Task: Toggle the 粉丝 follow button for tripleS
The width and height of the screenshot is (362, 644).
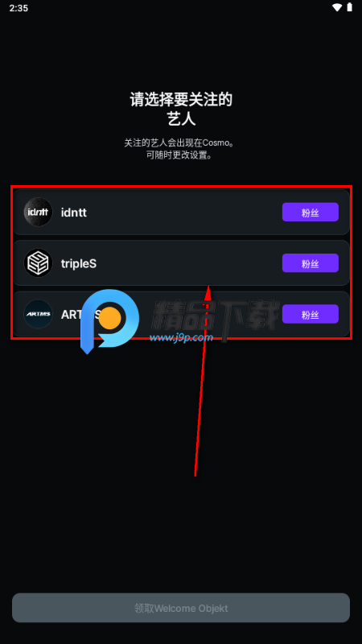Action: (311, 263)
